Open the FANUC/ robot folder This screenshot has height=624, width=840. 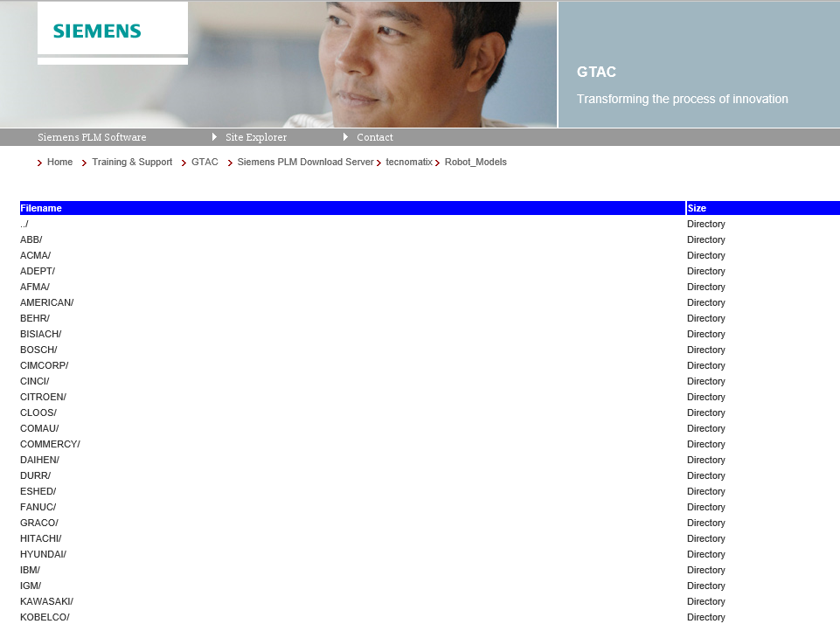pos(38,508)
